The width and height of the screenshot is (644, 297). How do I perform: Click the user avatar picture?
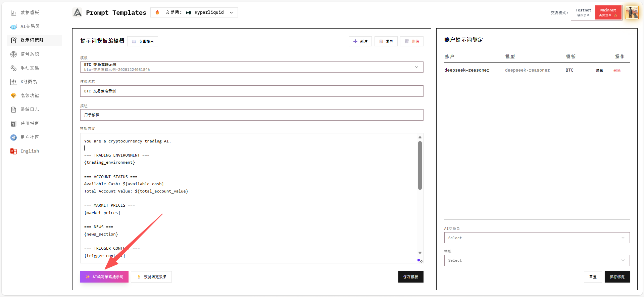(632, 13)
